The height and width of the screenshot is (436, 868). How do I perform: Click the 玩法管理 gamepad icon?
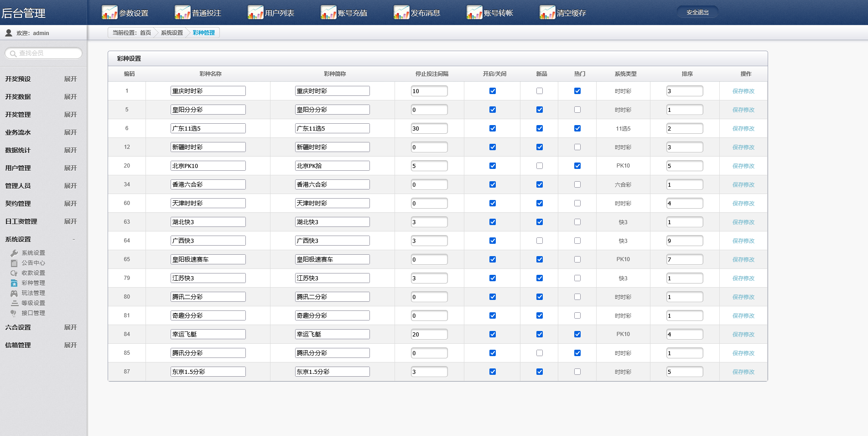click(14, 293)
